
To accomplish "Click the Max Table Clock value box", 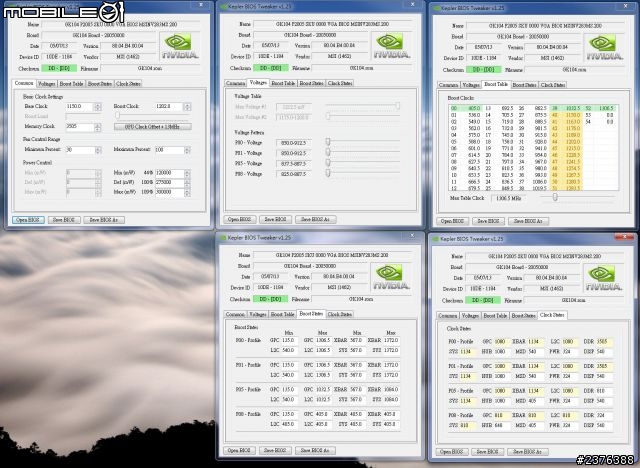I will pos(508,198).
